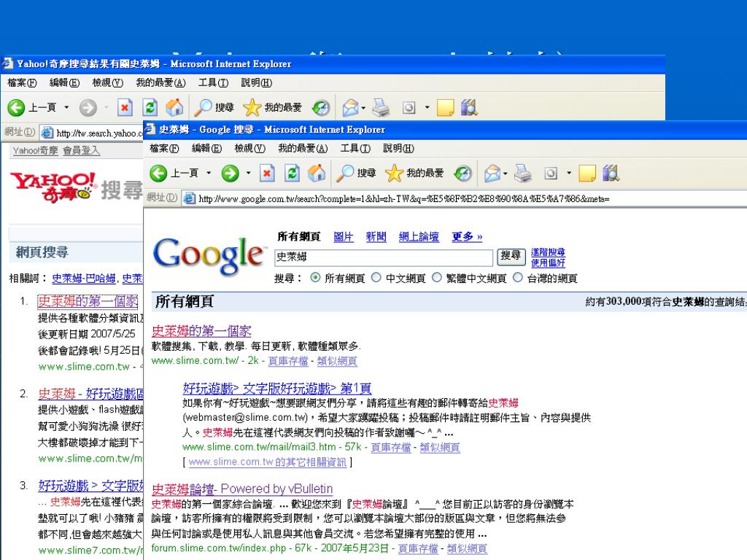Go back using Google window's Back arrow
747x560 pixels.
point(158,173)
